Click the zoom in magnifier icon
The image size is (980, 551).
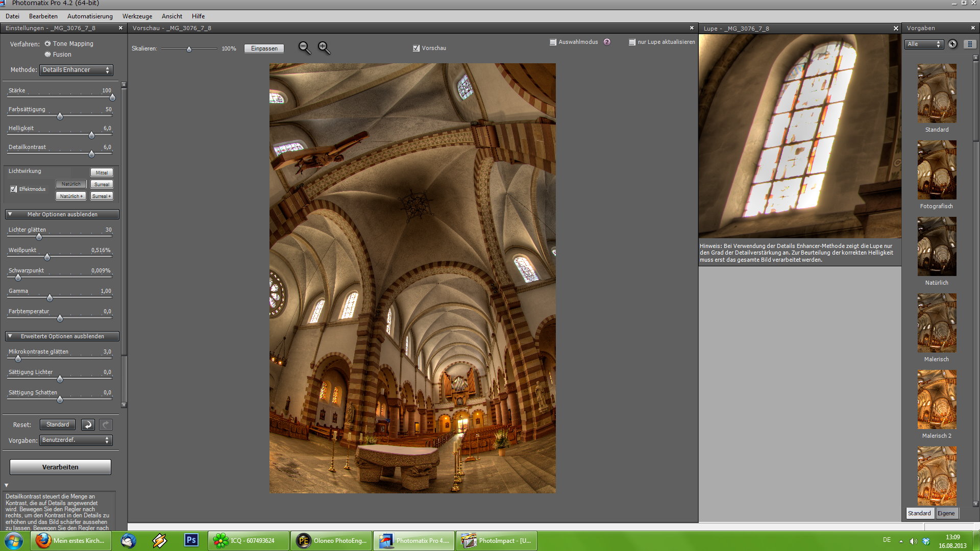coord(324,48)
